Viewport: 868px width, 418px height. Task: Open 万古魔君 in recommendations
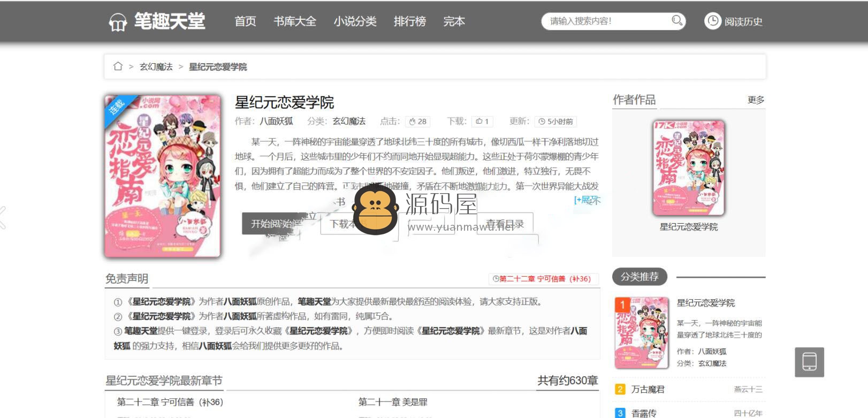pyautogui.click(x=648, y=390)
